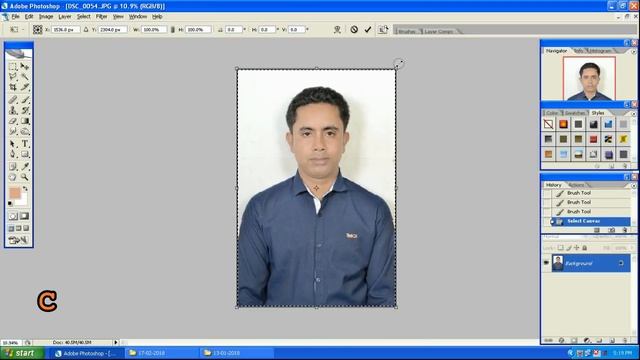Select the Move tool
Screen dimensions: 640x360
click(24, 66)
